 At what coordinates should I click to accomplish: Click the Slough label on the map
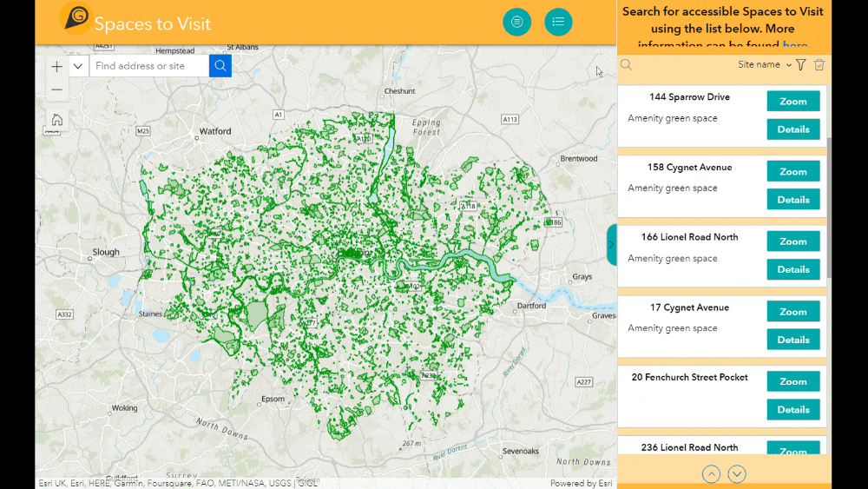(106, 252)
